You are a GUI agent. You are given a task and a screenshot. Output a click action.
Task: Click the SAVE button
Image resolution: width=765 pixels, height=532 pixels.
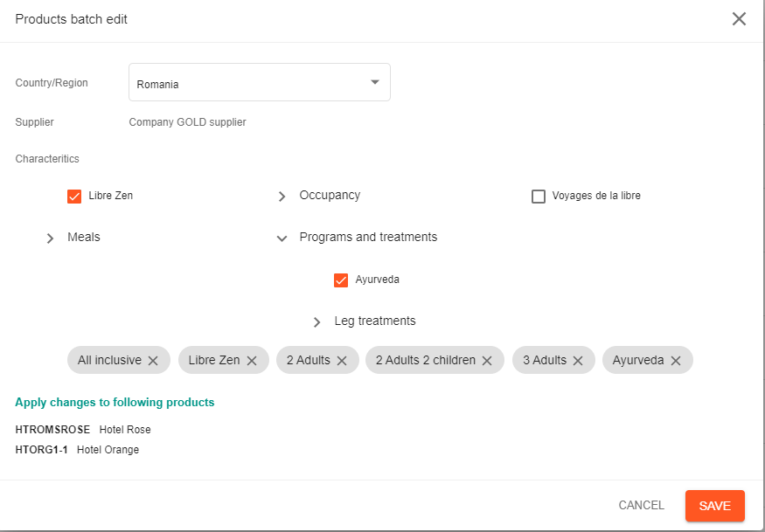(715, 506)
